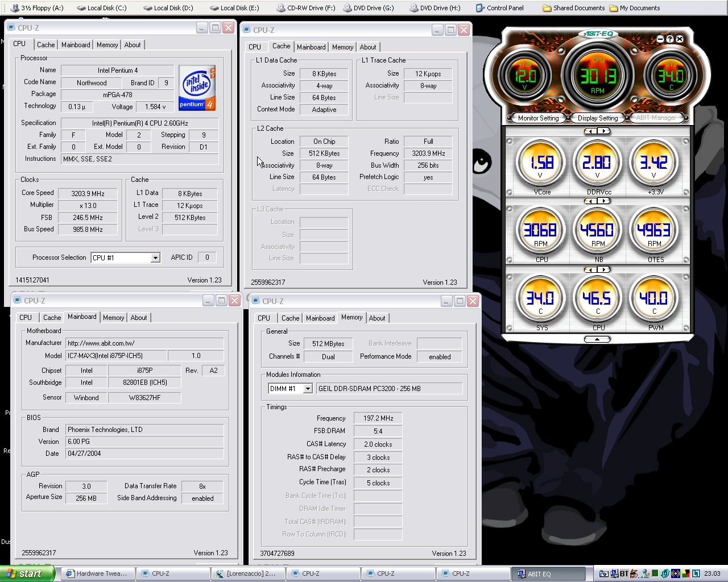
Task: Click the PWM temperature 40.0 C dial
Action: point(654,299)
